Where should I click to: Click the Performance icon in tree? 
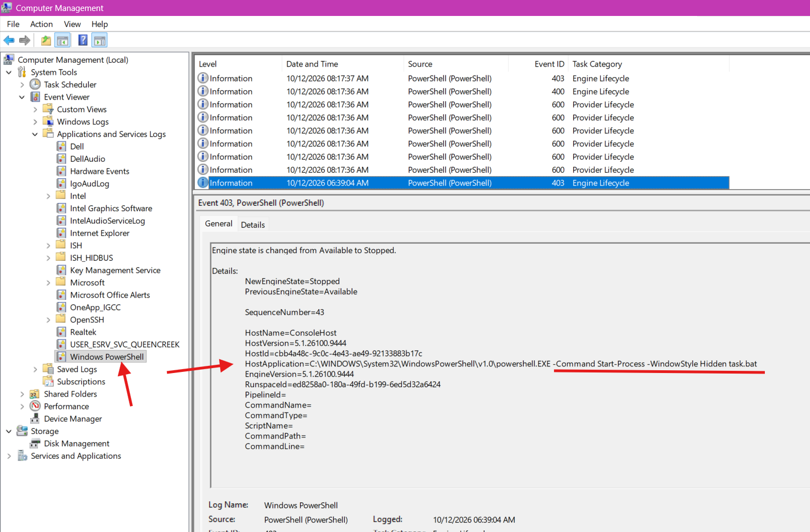pos(35,406)
